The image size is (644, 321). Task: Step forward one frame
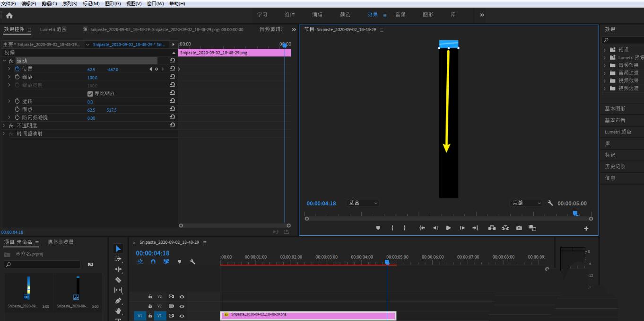pyautogui.click(x=462, y=228)
